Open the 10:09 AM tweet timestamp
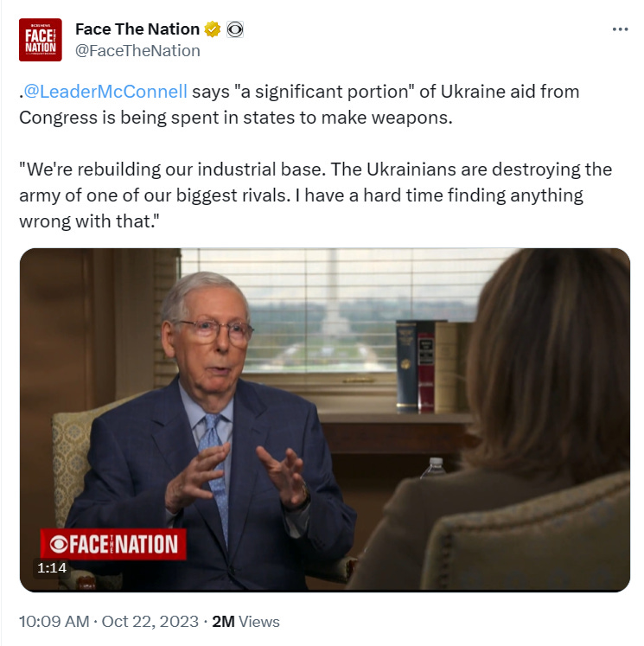The height and width of the screenshot is (646, 644). (x=54, y=621)
